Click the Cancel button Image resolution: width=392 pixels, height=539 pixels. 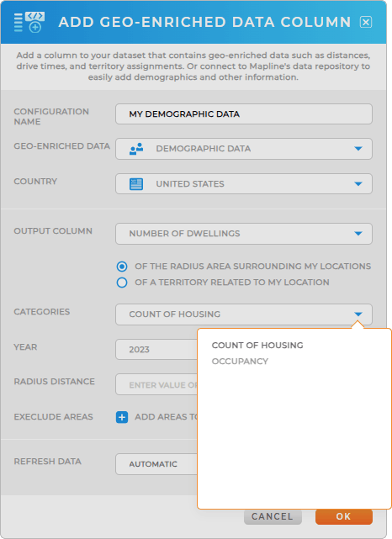coord(273,516)
